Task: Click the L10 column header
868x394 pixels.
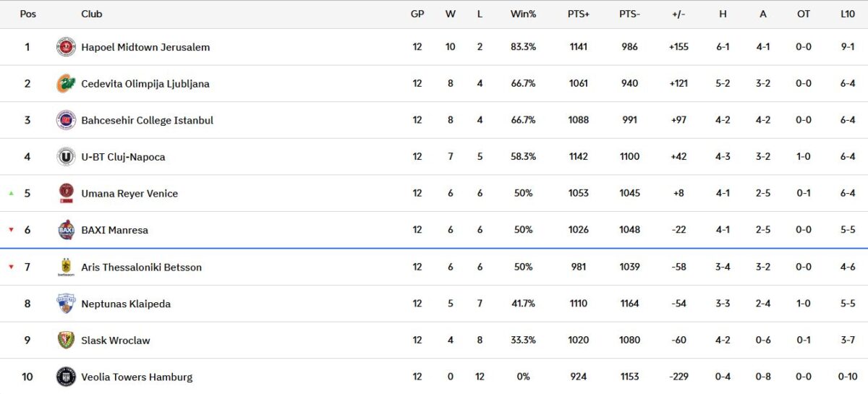Action: tap(848, 14)
